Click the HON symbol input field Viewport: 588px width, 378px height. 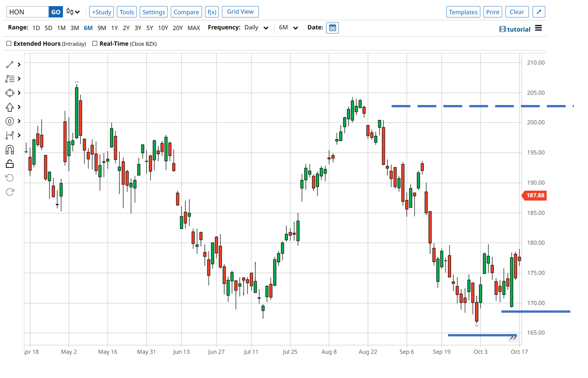tap(27, 12)
